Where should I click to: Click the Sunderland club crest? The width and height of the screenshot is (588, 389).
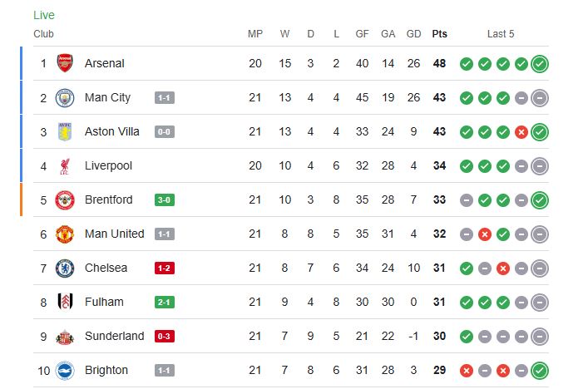(65, 336)
